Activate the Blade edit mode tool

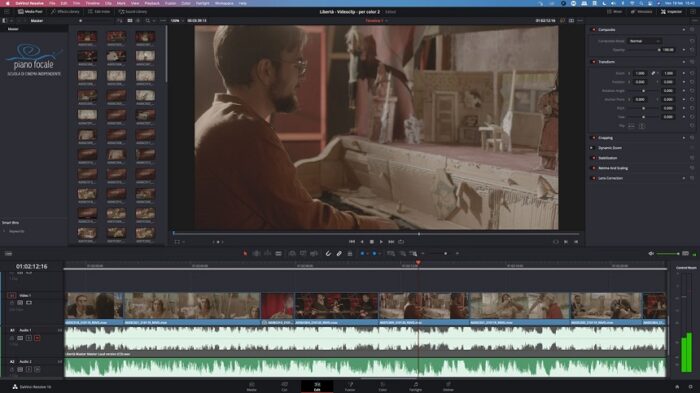(x=279, y=253)
